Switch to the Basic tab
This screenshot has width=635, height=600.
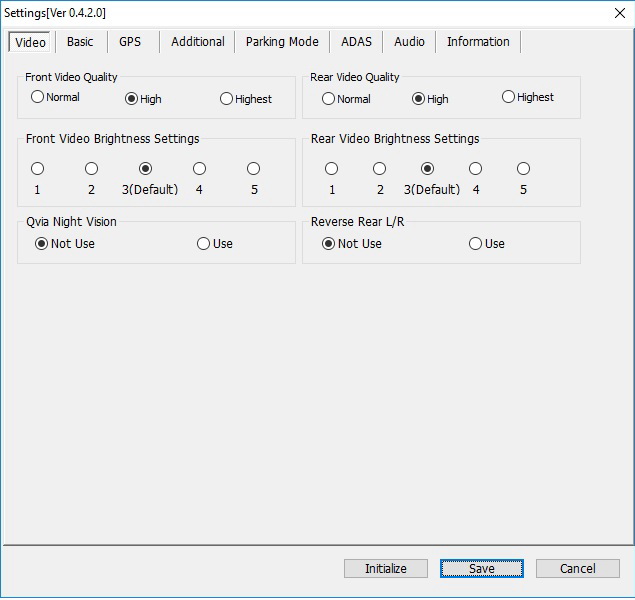80,42
